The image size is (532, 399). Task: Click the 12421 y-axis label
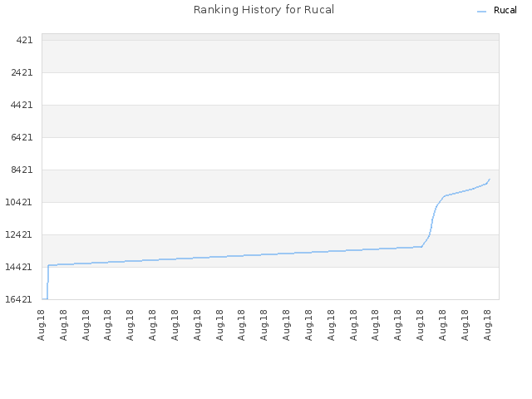(x=19, y=234)
